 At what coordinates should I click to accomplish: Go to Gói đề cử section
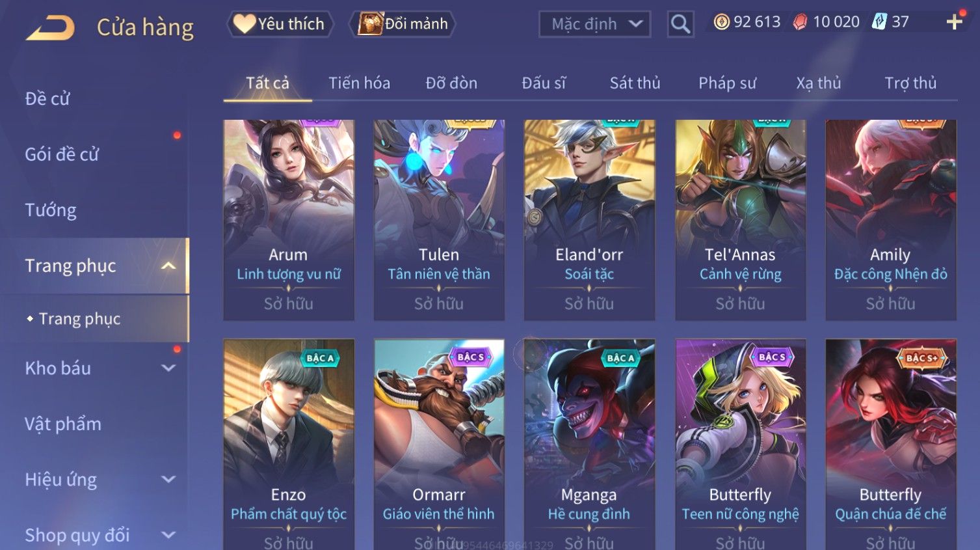pos(62,154)
